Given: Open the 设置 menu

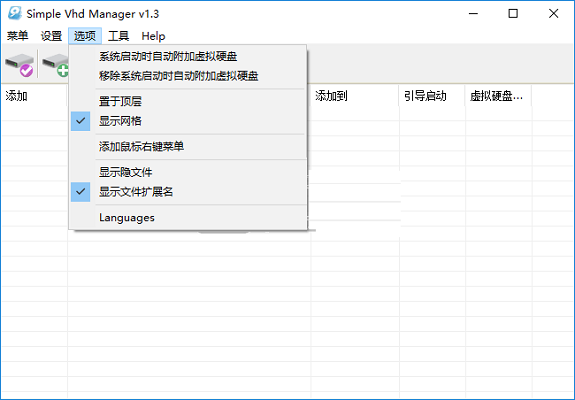Looking at the screenshot, I should coord(51,36).
